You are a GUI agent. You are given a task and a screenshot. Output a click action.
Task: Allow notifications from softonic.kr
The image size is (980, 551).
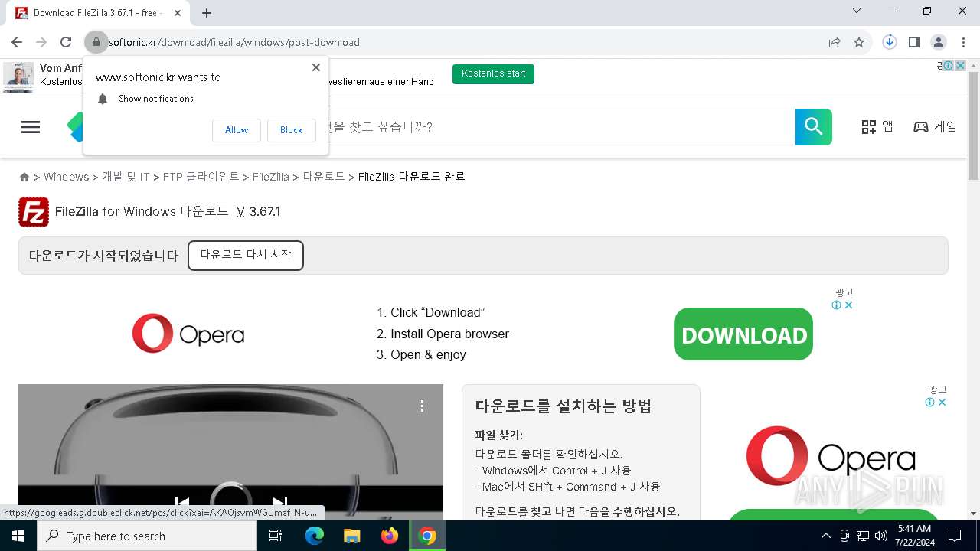[237, 130]
